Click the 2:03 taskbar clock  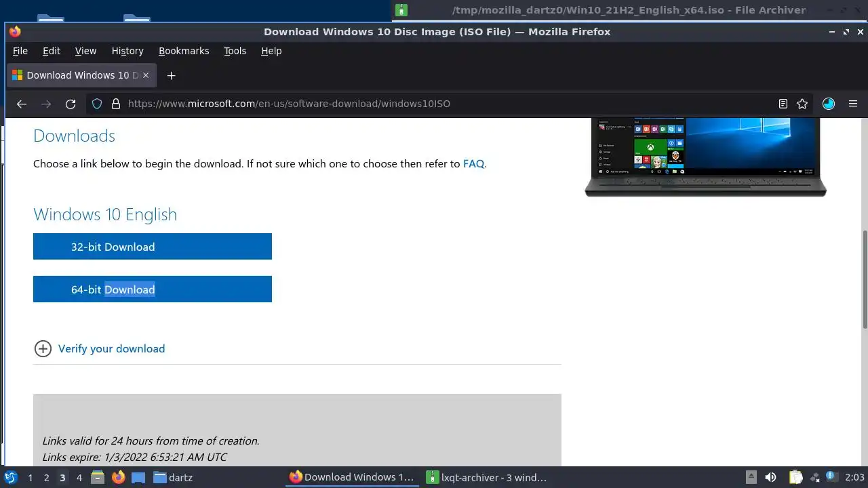pyautogui.click(x=854, y=478)
